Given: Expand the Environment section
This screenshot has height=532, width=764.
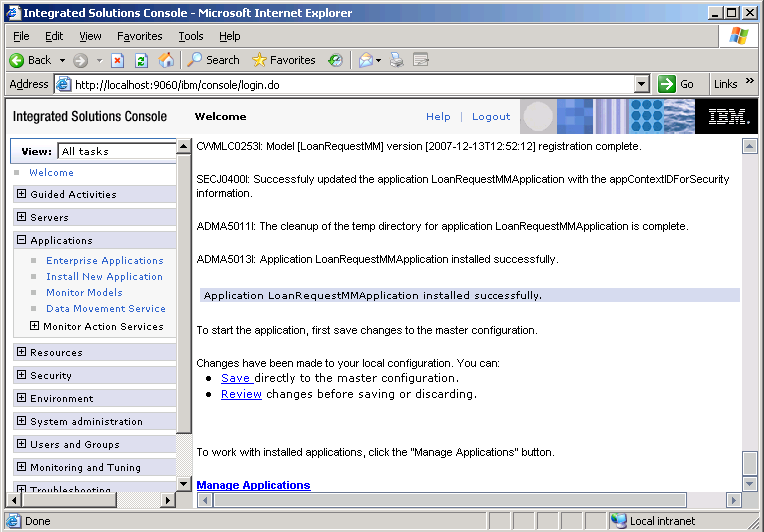Looking at the screenshot, I should [21, 398].
